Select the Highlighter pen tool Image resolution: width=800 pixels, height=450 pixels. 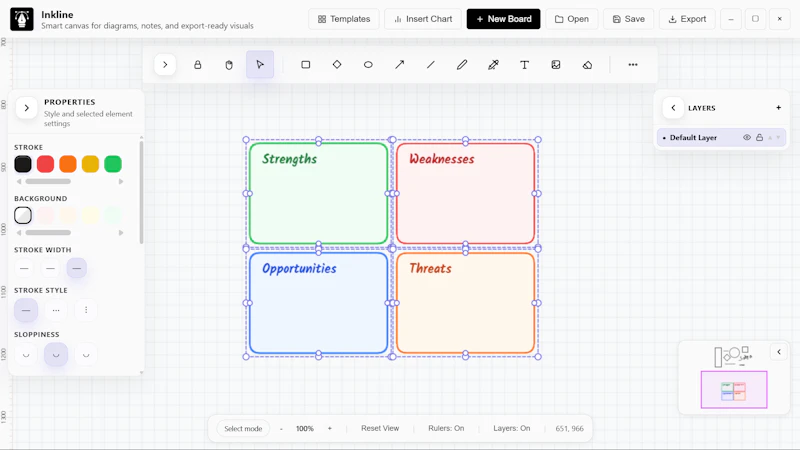[493, 65]
